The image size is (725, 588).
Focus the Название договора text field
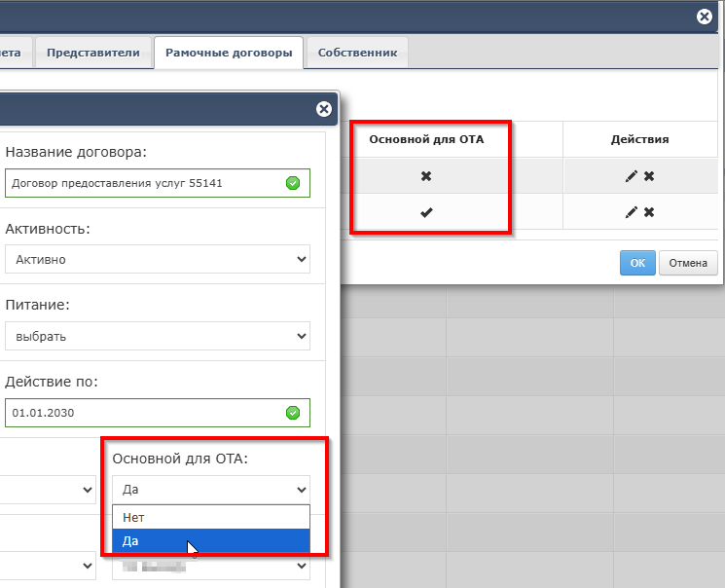tap(146, 183)
